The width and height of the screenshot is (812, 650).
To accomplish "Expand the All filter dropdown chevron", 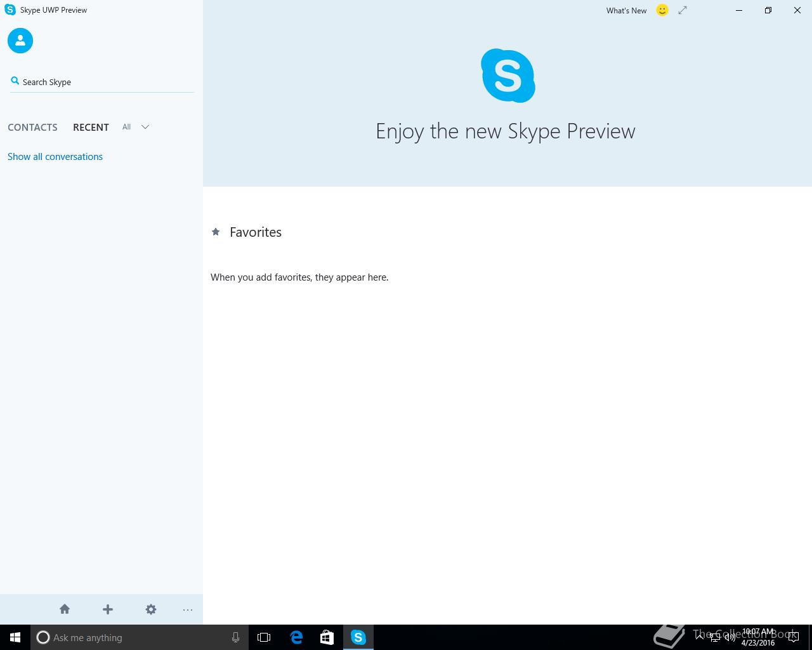I will (x=145, y=127).
